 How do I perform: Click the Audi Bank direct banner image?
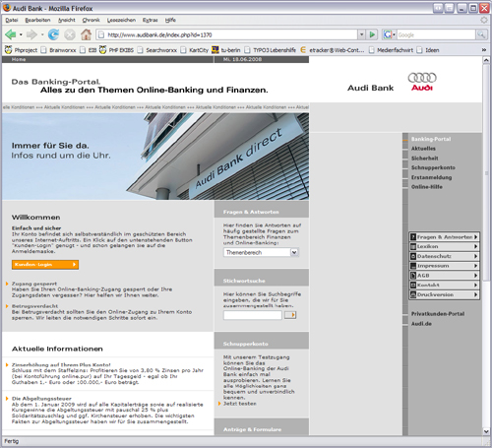tap(155, 157)
